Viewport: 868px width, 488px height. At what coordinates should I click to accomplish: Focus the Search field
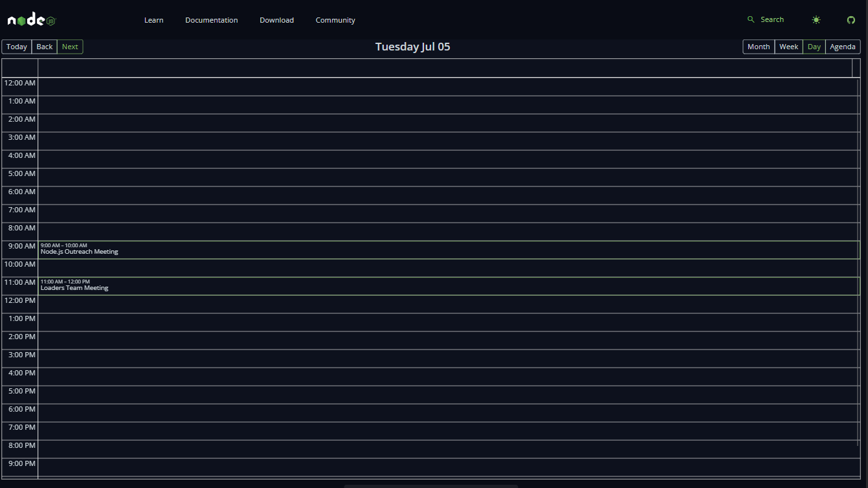766,19
